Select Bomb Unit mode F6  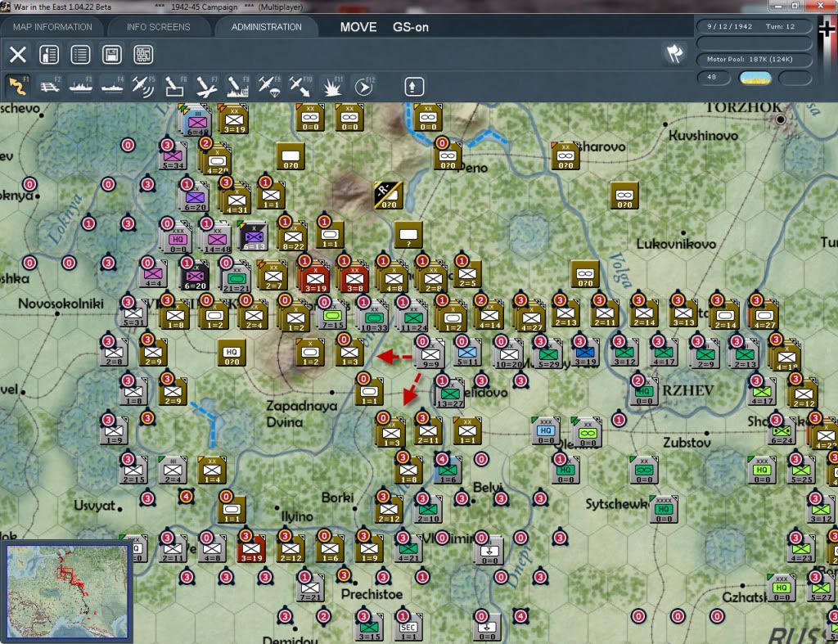175,86
